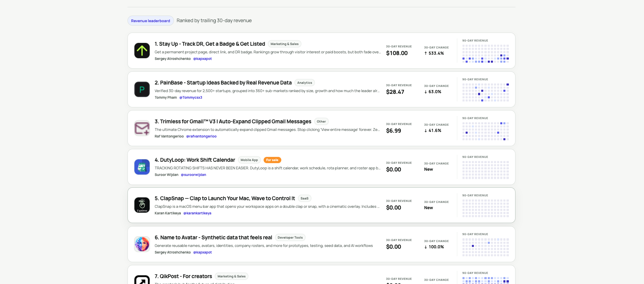Select the Revenue leaderboard pill
The height and width of the screenshot is (284, 644).
point(150,21)
